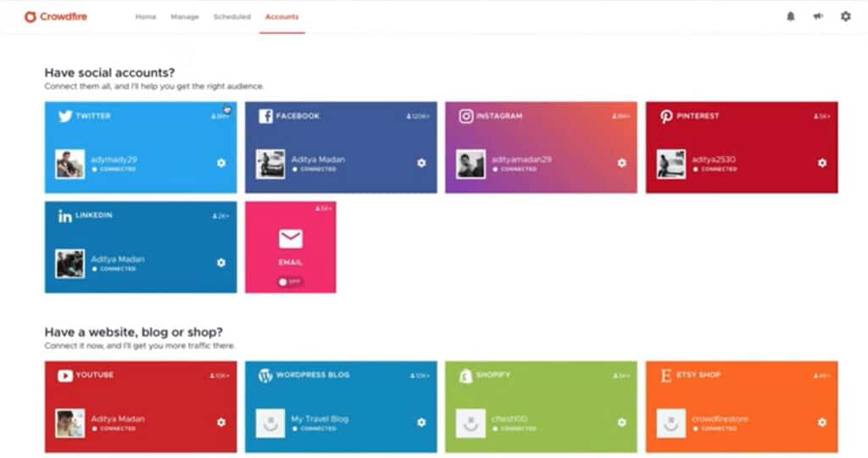Toggle the Email switch on
Viewport: 868px width, 458px height.
click(x=289, y=282)
